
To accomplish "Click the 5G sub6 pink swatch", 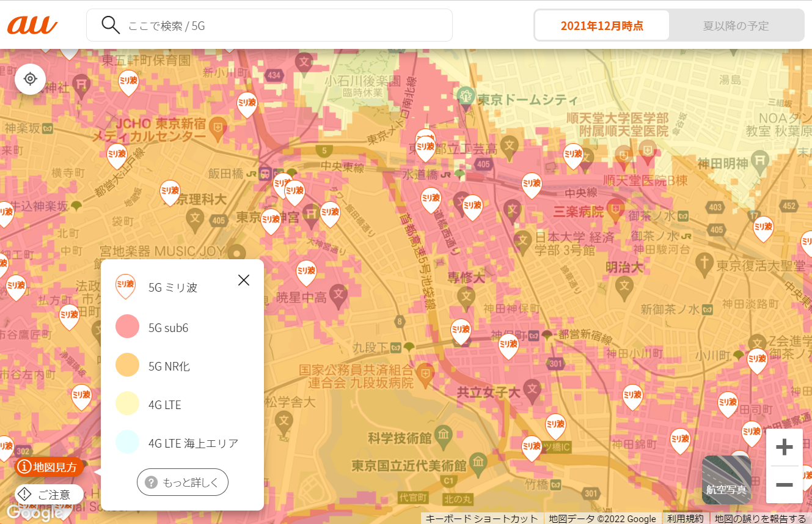I will (127, 327).
